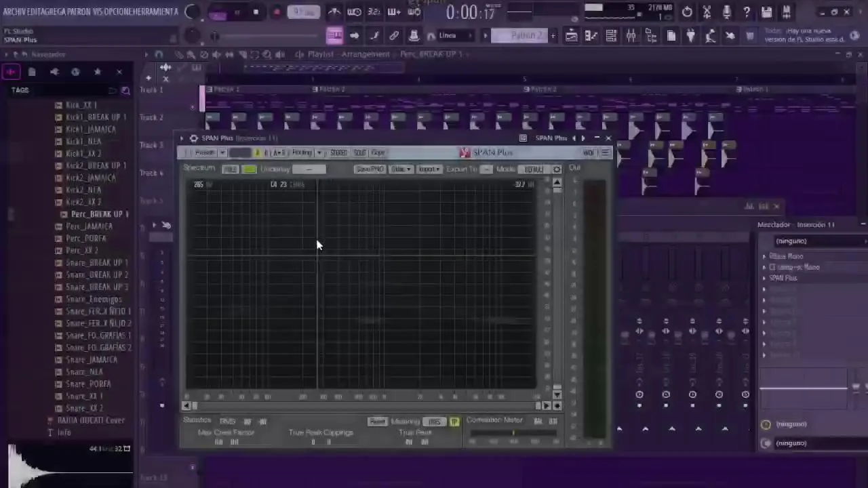868x488 pixels.
Task: Click the Solo button in SPAN Plus
Action: 359,153
